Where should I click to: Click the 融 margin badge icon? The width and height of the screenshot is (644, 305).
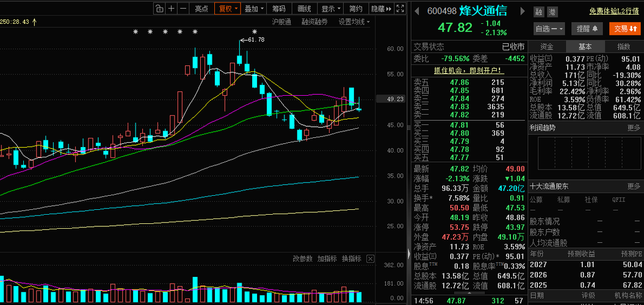pos(538,12)
